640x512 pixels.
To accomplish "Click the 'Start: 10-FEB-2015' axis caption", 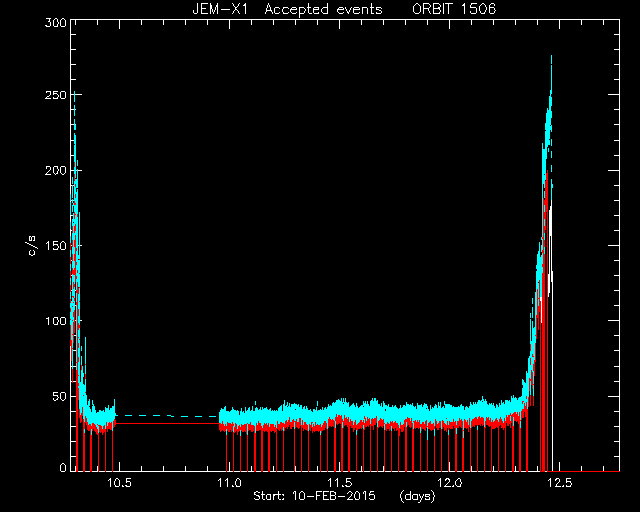I will (x=314, y=496).
